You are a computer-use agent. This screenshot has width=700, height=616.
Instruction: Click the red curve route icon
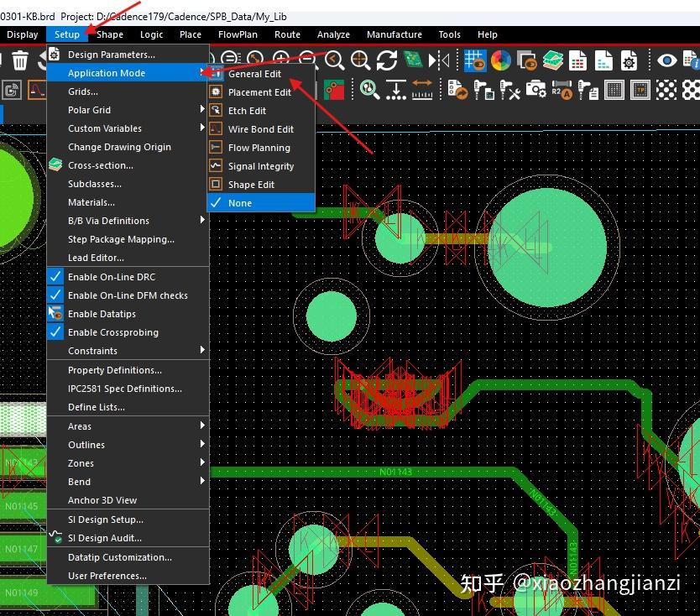pyautogui.click(x=38, y=90)
